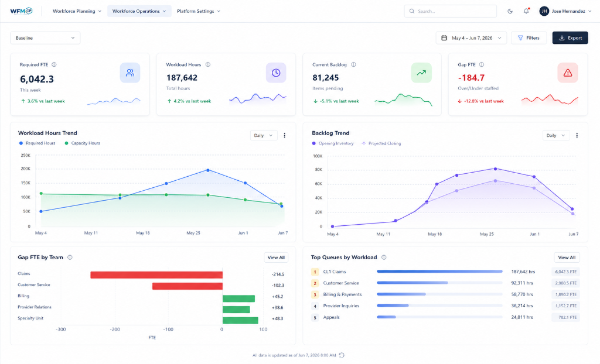Click the -184.7 Gap FTE value

[x=471, y=78]
